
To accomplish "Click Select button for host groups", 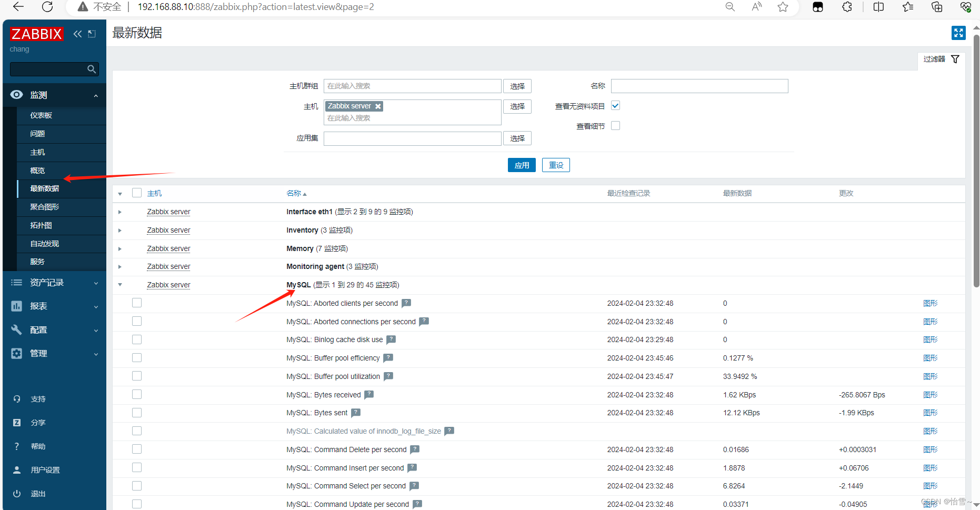I will [x=517, y=86].
